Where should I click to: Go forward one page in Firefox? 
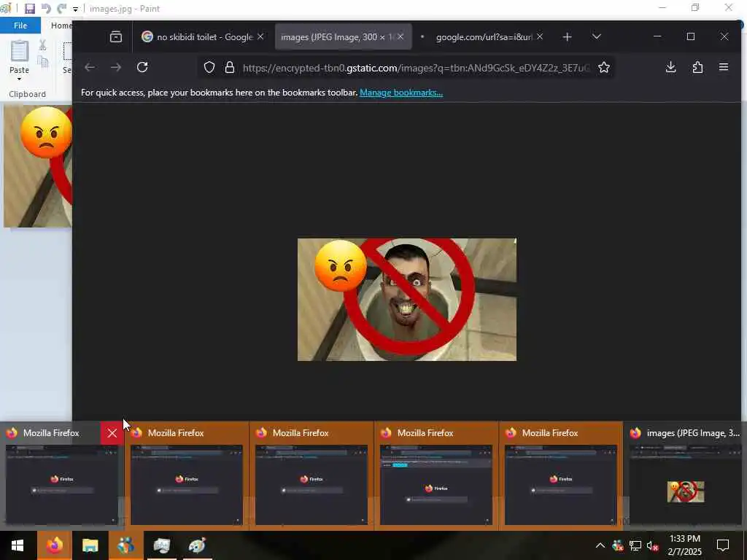point(116,67)
